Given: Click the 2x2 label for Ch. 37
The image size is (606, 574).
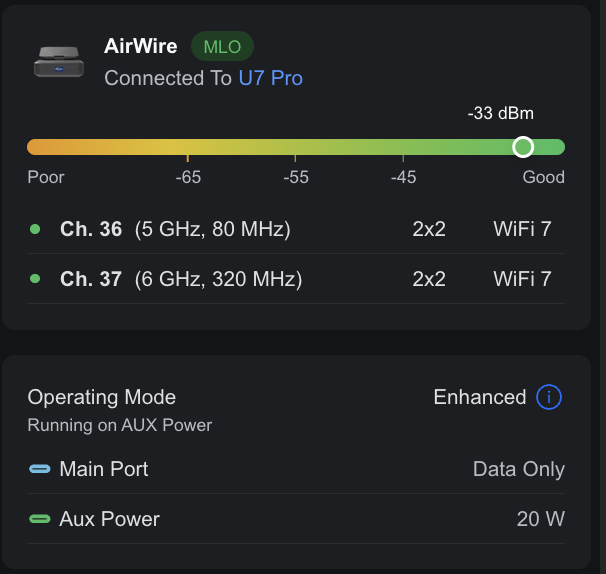Looking at the screenshot, I should click(429, 279).
